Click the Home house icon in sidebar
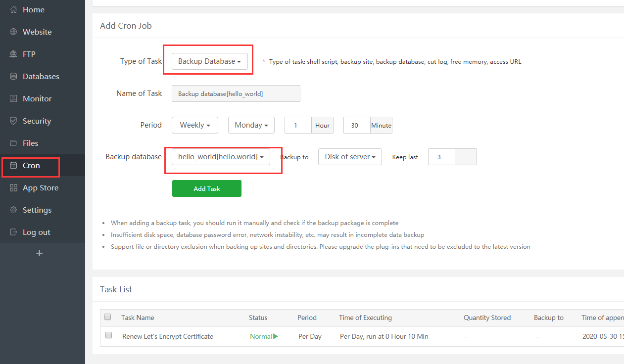The height and width of the screenshot is (364, 624). pos(13,10)
